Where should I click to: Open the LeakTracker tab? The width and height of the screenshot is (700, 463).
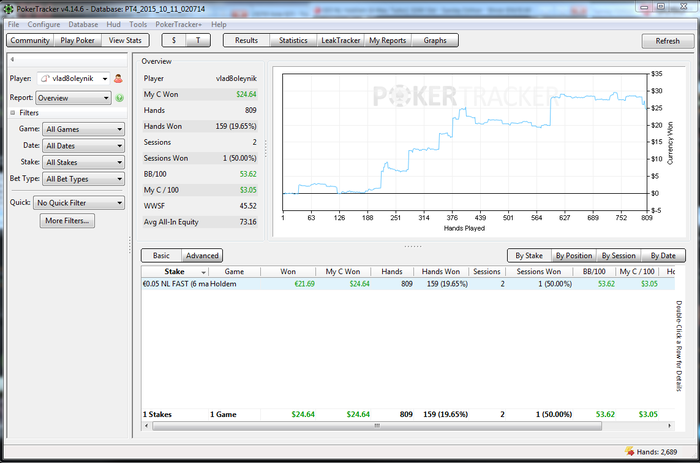(x=341, y=40)
